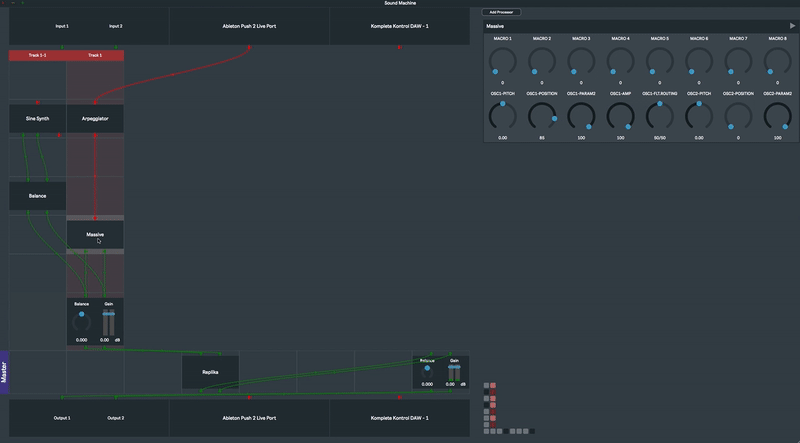Click the Ableton Push 2 Live Port output block

(x=249, y=418)
